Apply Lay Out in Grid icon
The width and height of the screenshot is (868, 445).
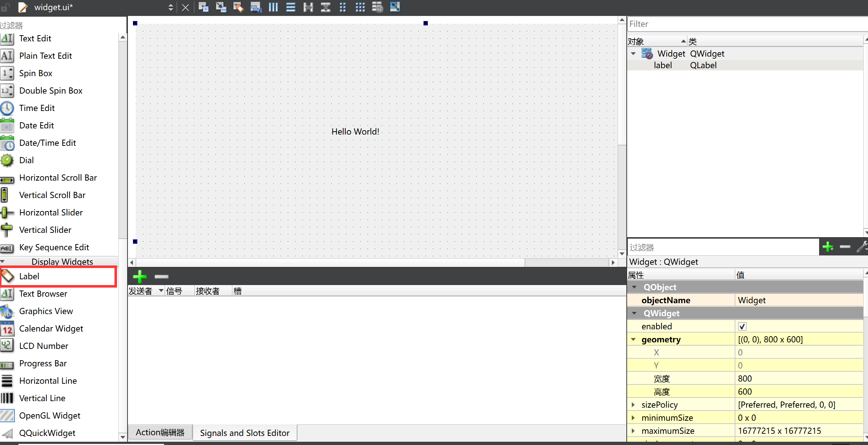tap(360, 7)
